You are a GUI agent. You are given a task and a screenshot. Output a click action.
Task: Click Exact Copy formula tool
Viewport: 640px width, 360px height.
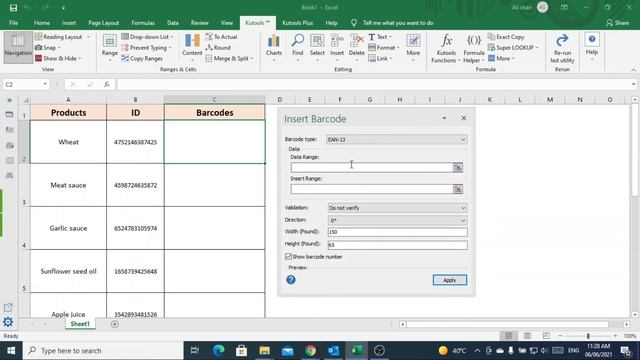[506, 37]
